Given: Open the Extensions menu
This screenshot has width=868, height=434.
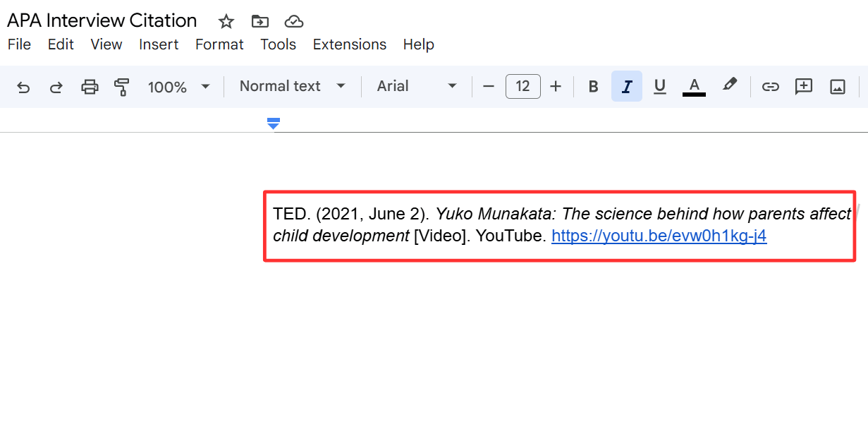Looking at the screenshot, I should (x=350, y=44).
